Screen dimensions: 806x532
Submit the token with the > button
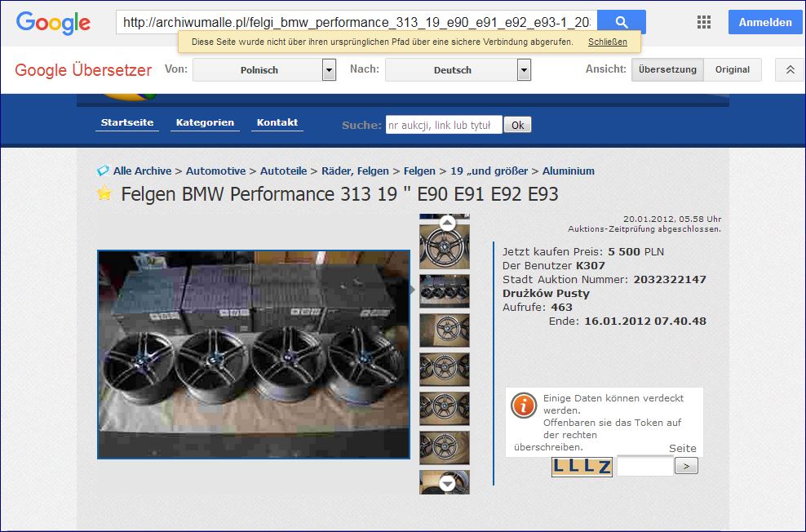pyautogui.click(x=686, y=466)
